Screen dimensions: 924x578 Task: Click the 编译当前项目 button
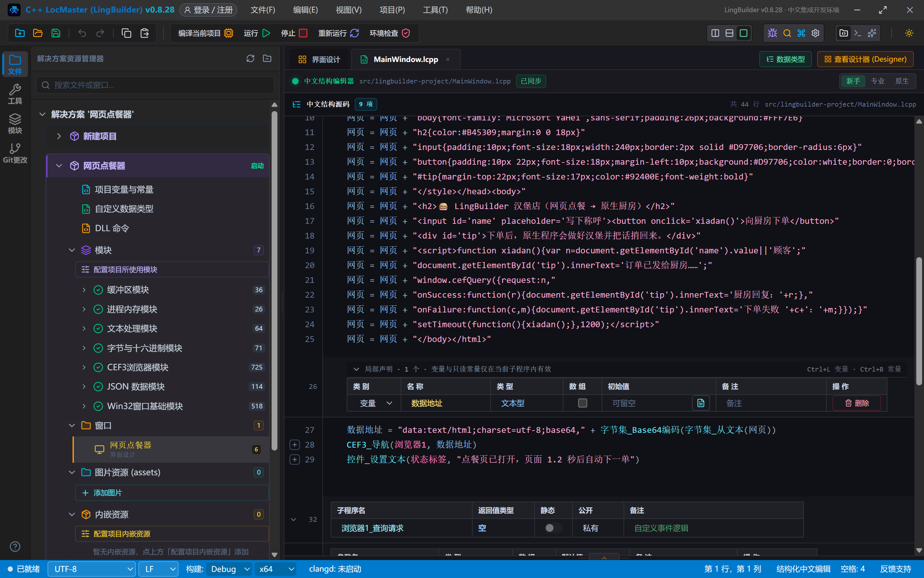(205, 33)
